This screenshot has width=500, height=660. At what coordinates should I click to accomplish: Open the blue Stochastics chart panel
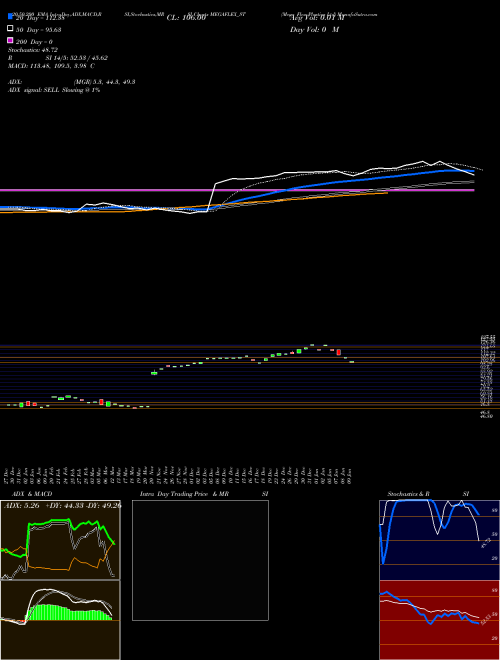439,540
